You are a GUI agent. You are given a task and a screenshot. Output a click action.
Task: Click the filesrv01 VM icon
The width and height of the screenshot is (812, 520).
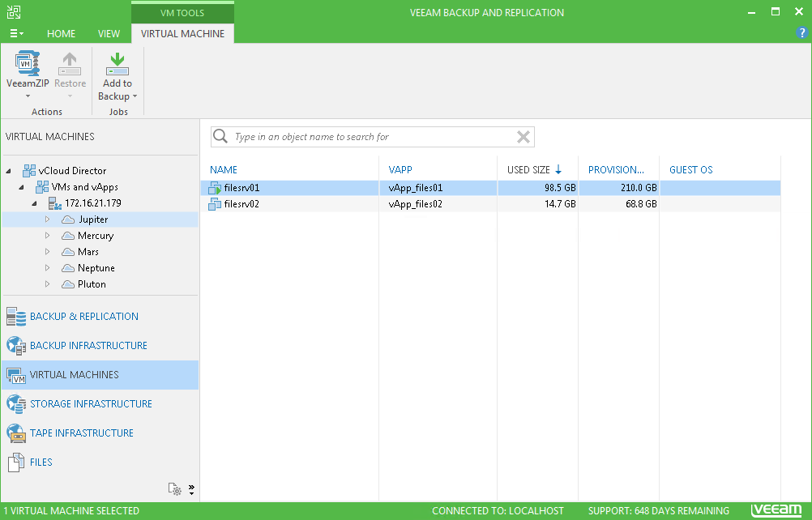point(215,188)
